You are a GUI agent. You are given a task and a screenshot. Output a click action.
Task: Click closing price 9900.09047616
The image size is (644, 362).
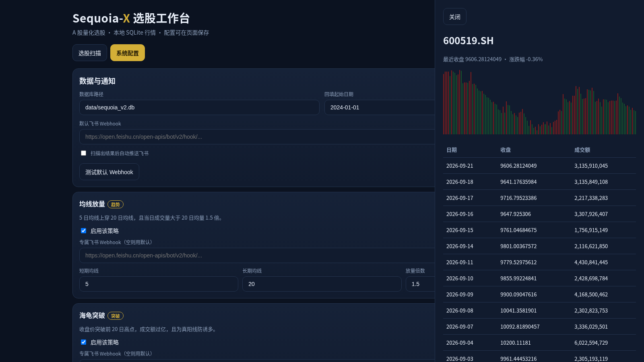(518, 294)
